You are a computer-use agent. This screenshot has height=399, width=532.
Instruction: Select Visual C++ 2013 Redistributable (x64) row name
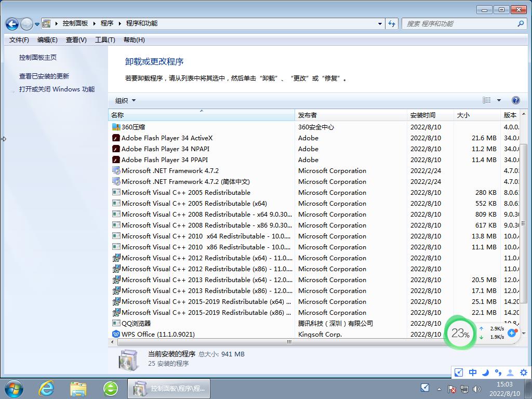207,280
